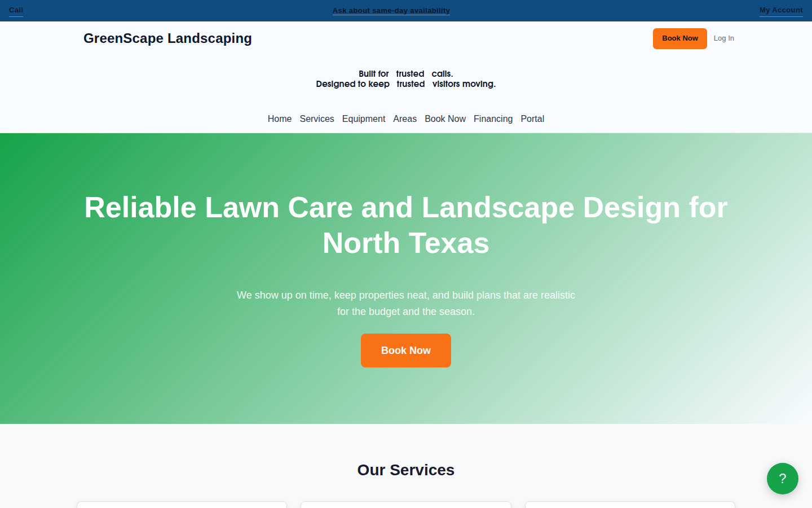
Task: Click the hero headline text
Action: tap(405, 225)
